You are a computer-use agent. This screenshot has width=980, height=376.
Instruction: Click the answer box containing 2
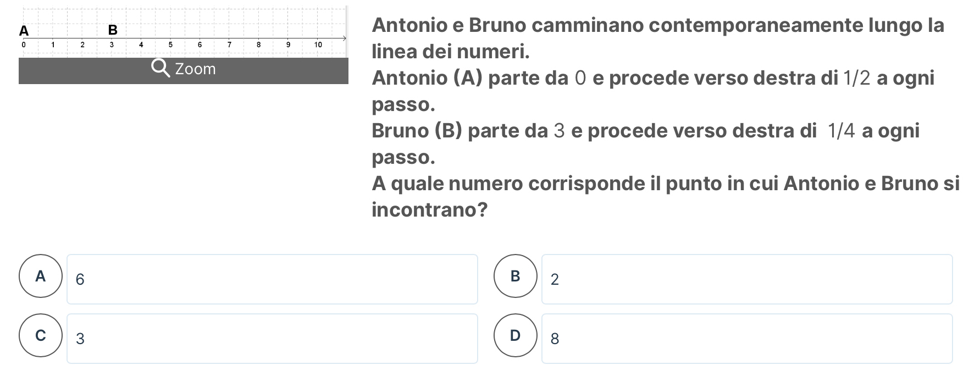[746, 279]
